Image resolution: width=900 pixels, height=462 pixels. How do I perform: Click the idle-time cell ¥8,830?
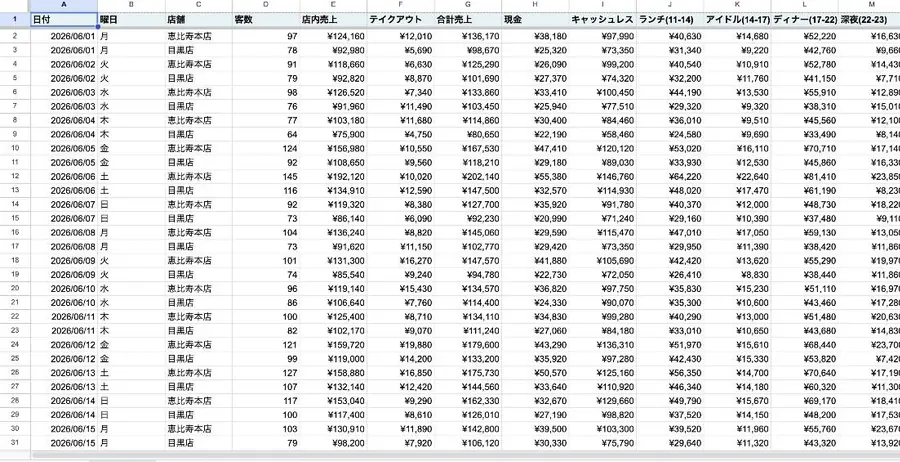(737, 274)
